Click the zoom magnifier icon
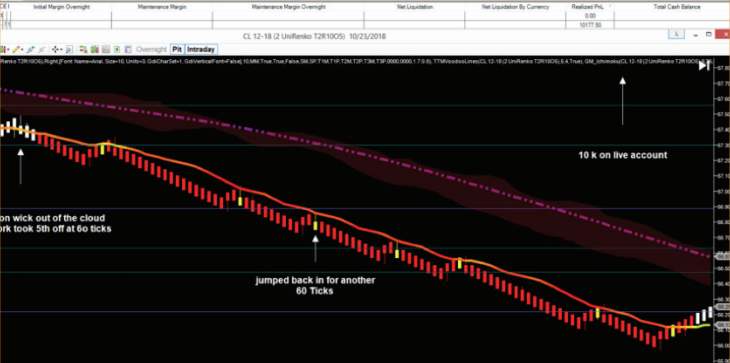Viewport: 730px width, 363px height. point(69,49)
